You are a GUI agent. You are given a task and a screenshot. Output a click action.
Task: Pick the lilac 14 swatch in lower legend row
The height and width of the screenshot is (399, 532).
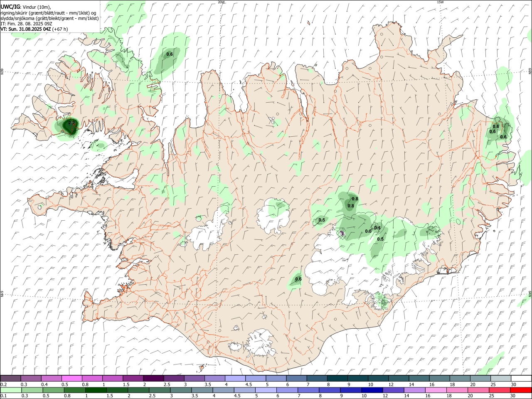414,390
